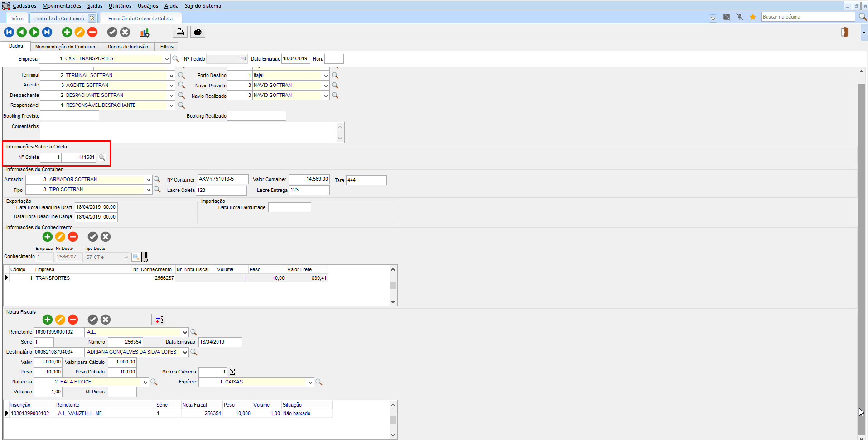
Task: Expand the Espécie dropdown
Action: pyautogui.click(x=310, y=382)
